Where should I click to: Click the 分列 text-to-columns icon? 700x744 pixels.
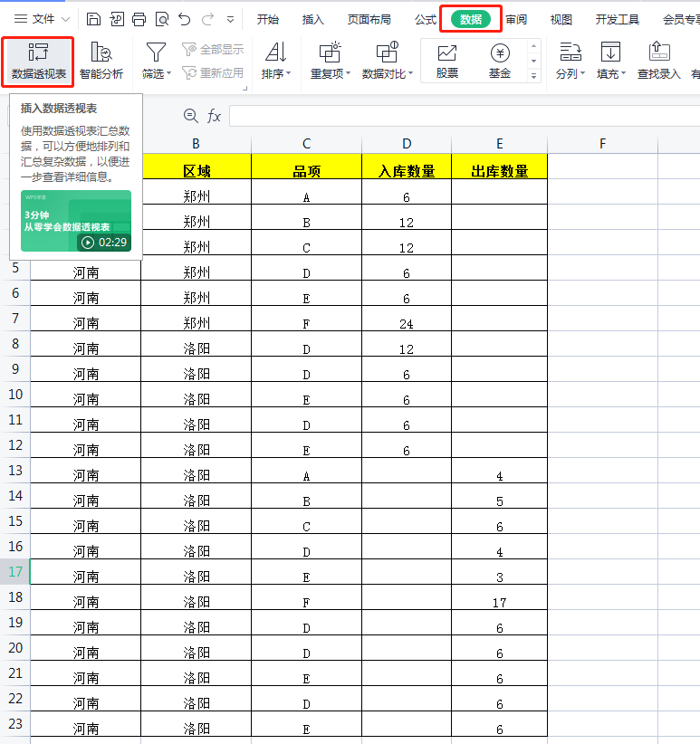(570, 52)
